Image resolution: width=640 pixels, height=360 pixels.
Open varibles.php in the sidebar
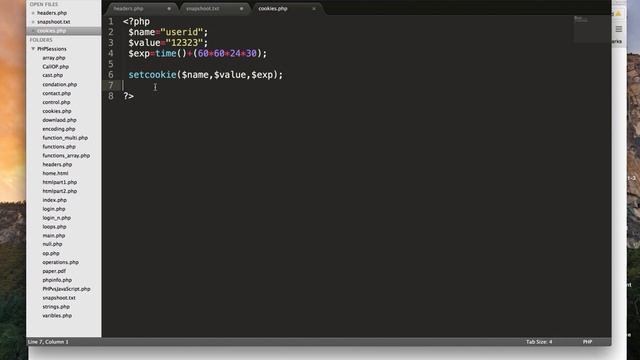[57, 316]
